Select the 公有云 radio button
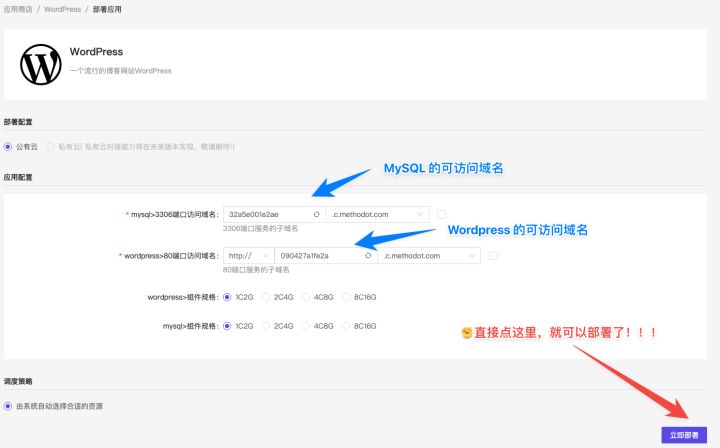 click(7, 147)
